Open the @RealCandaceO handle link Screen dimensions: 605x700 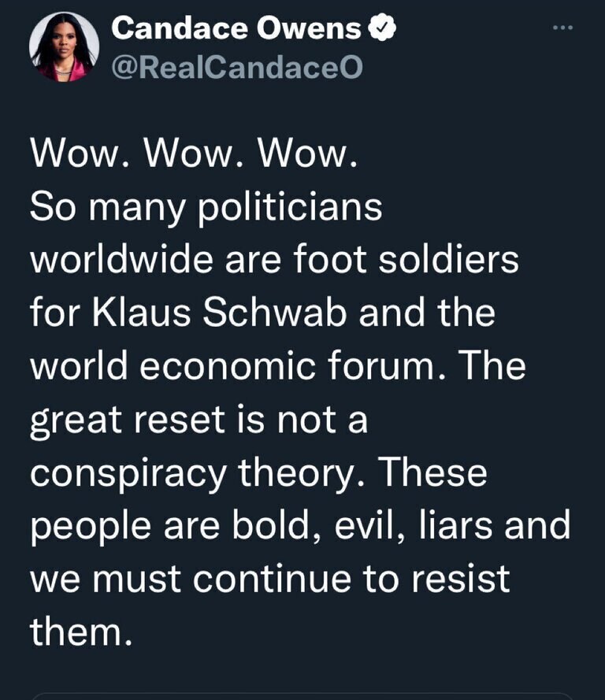(236, 68)
